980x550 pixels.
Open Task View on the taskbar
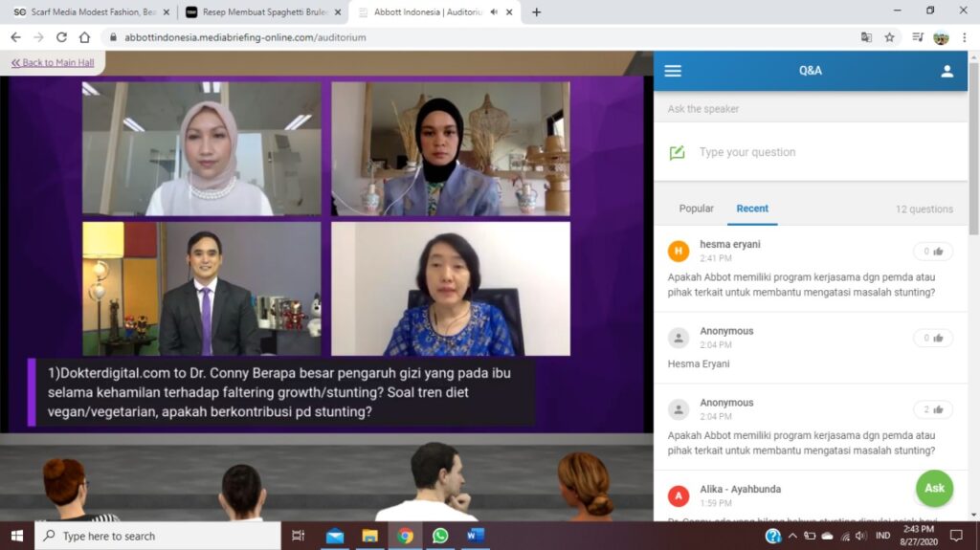tap(299, 536)
